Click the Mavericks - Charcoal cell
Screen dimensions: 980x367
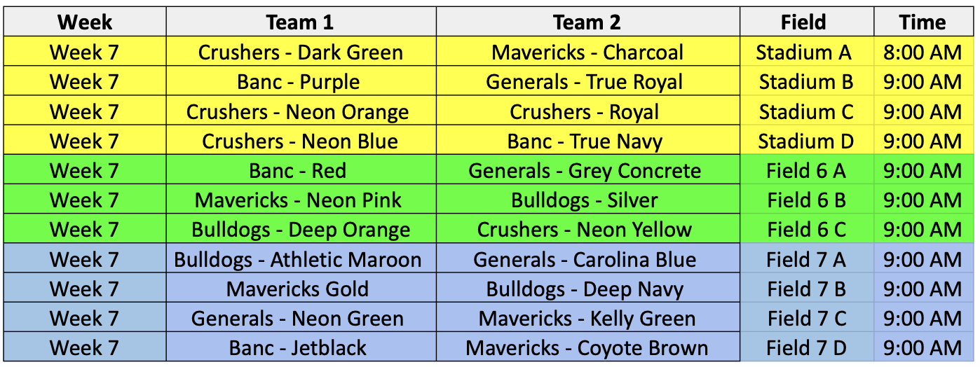587,53
